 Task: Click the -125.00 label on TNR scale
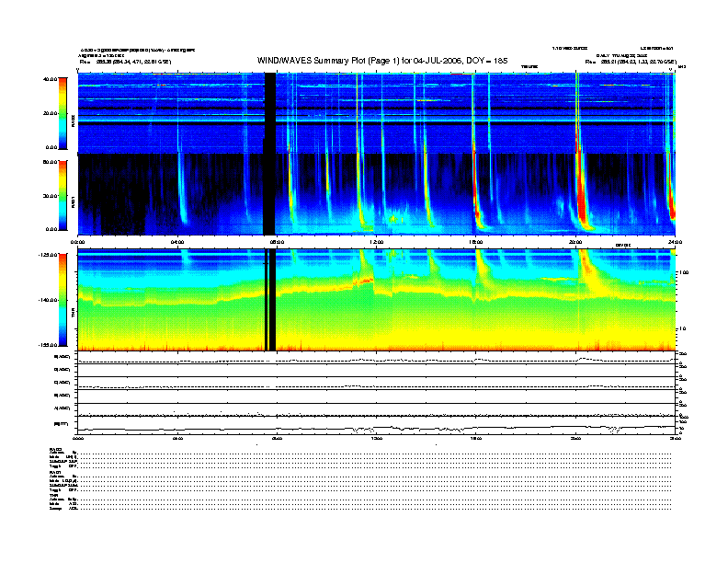pyautogui.click(x=48, y=255)
